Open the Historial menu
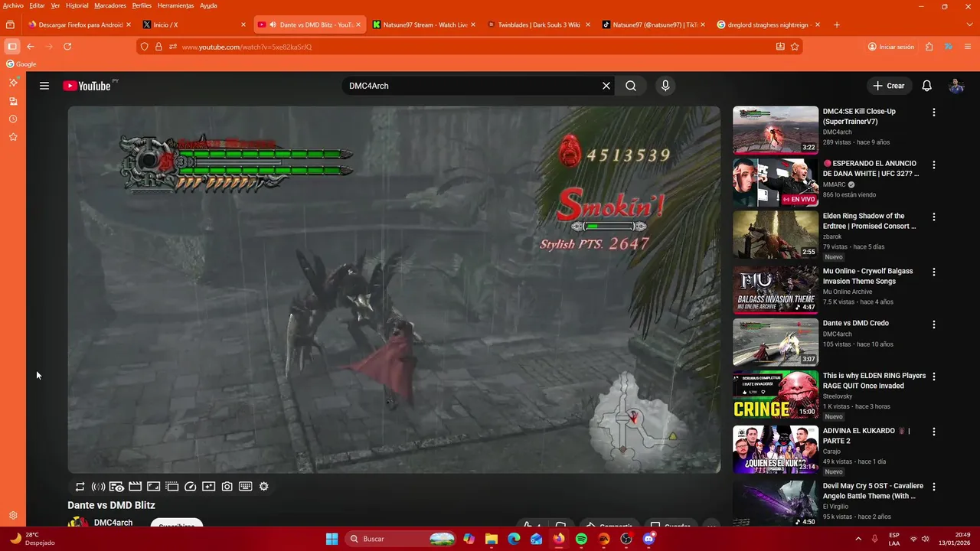Viewport: 980px width, 551px height. coord(77,5)
